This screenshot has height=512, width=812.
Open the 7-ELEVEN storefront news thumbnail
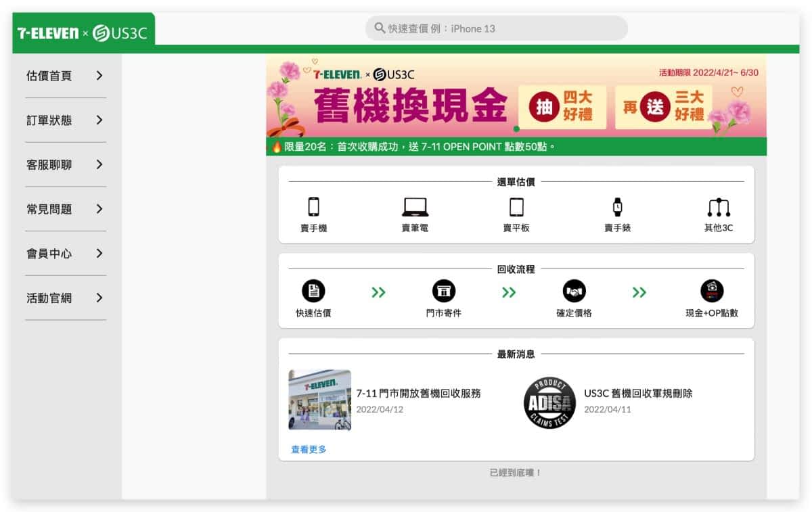[x=319, y=400]
